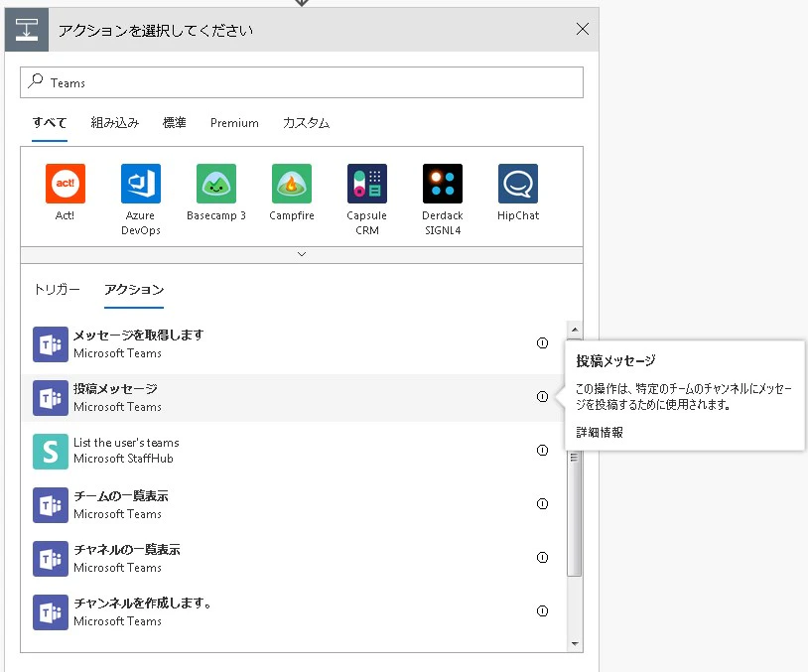Image resolution: width=808 pixels, height=672 pixels.
Task: Open the Capsule CRM connector icon
Action: (367, 184)
